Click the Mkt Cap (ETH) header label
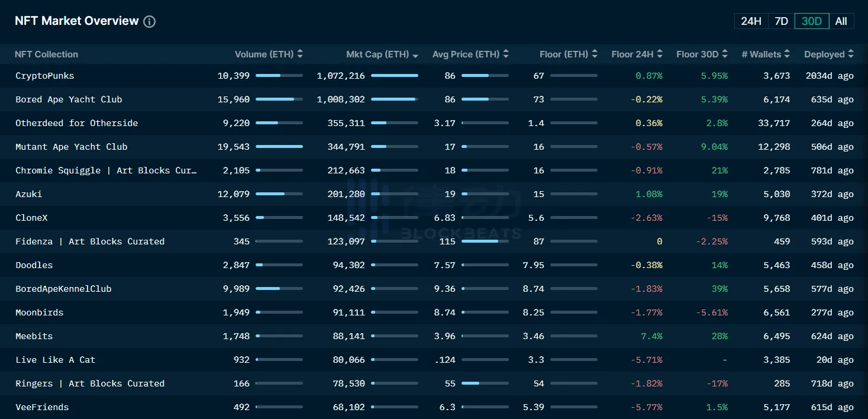This screenshot has width=868, height=419. tap(377, 54)
